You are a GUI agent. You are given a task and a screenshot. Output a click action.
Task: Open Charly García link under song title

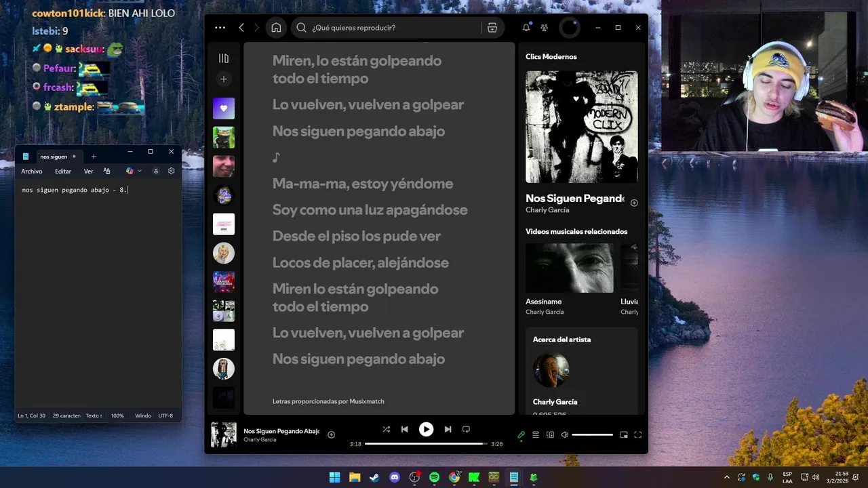547,210
